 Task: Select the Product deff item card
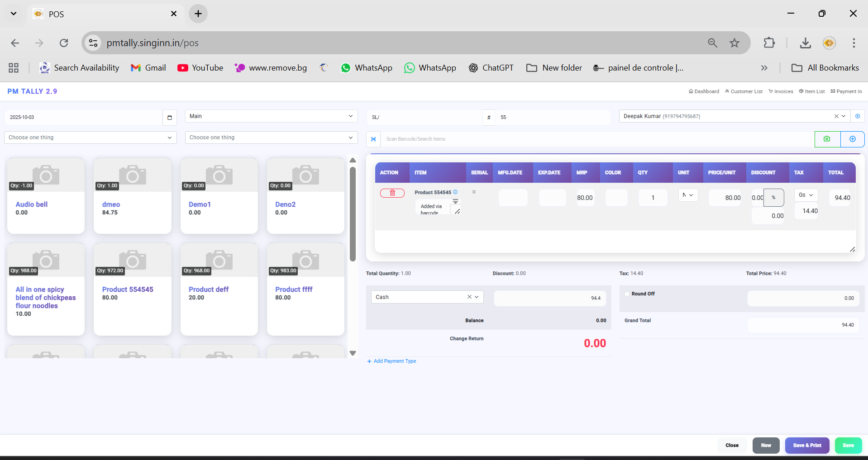[x=219, y=289]
